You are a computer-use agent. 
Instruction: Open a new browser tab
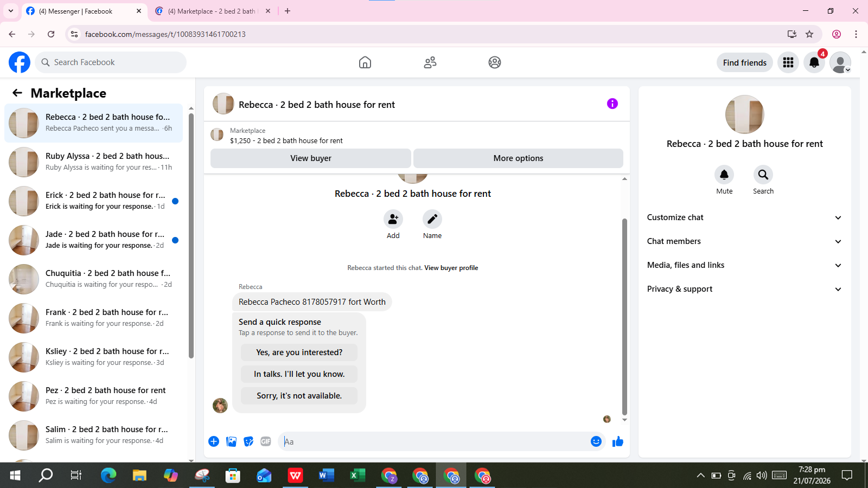(288, 11)
